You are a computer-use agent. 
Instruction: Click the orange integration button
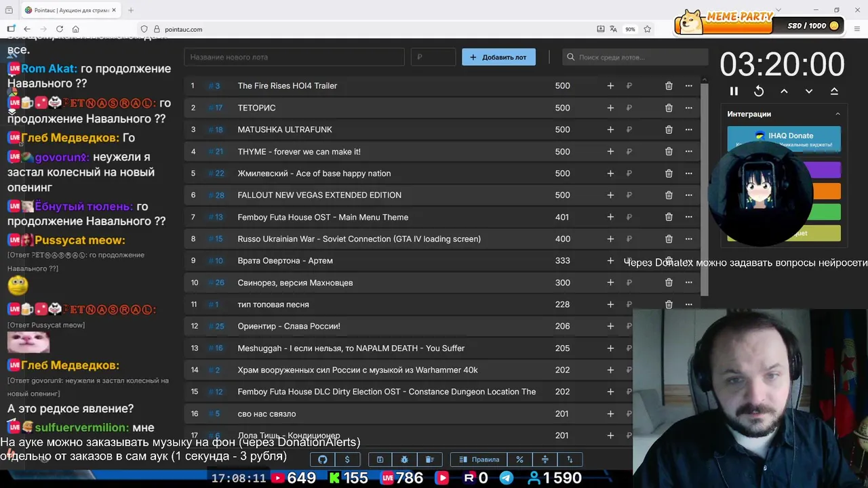(x=826, y=191)
